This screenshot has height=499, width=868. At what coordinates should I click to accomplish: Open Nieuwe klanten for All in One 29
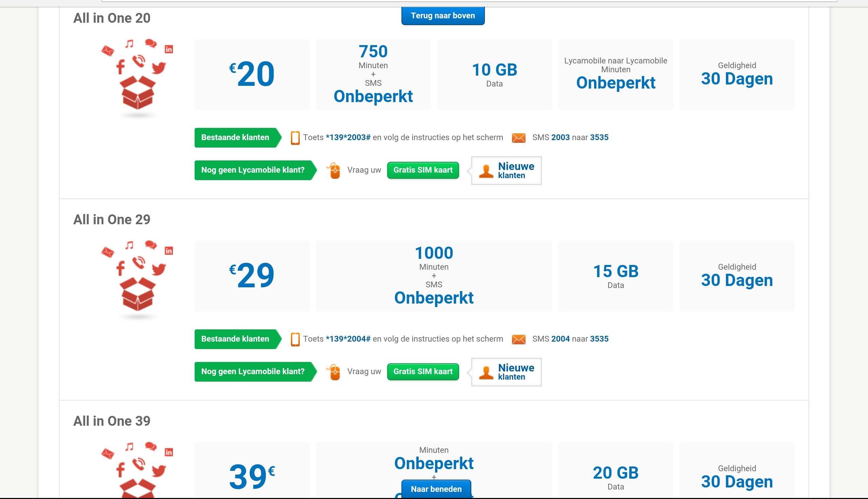506,372
